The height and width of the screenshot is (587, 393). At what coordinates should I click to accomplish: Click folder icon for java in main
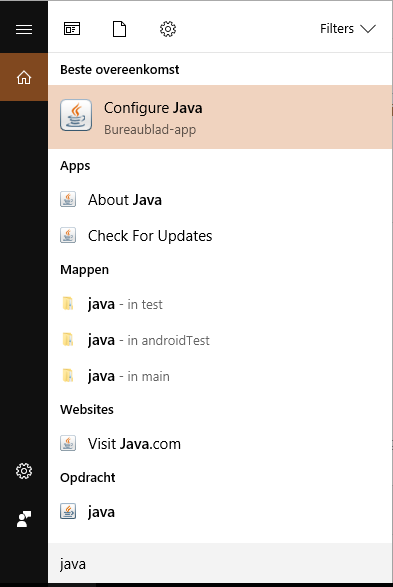point(68,375)
